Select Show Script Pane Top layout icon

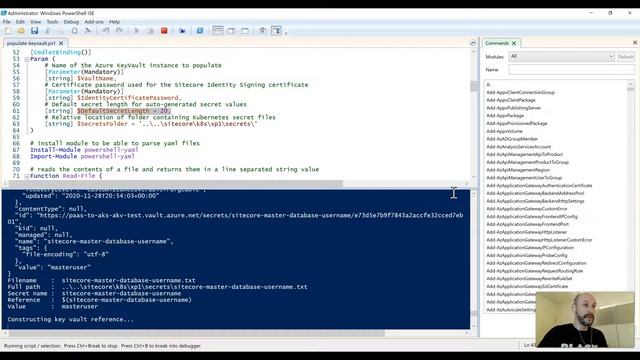[218, 31]
